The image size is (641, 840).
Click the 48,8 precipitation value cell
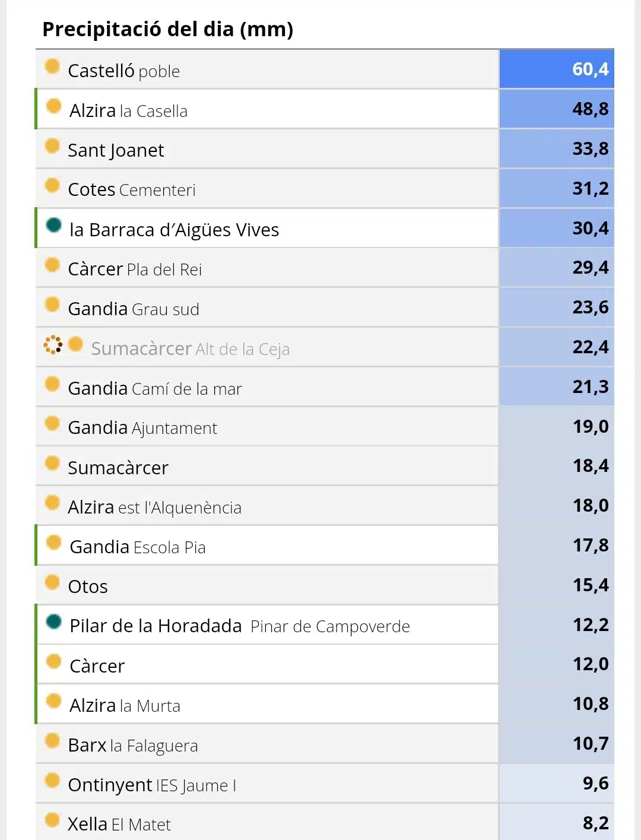tap(557, 109)
